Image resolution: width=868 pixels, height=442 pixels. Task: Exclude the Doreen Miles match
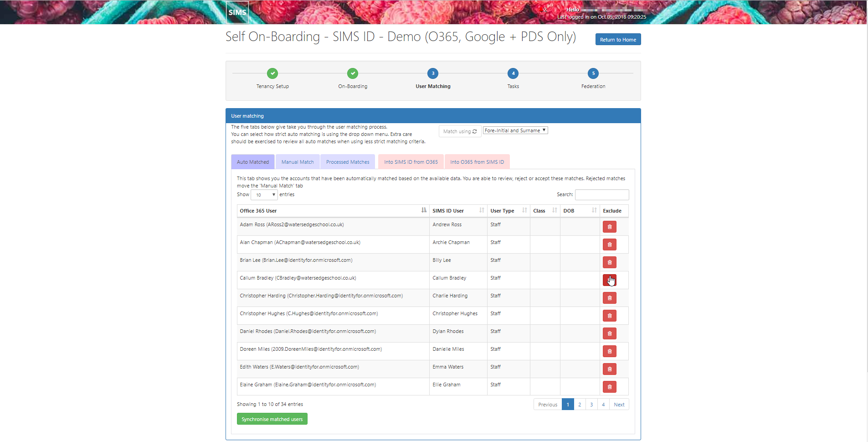coord(609,351)
